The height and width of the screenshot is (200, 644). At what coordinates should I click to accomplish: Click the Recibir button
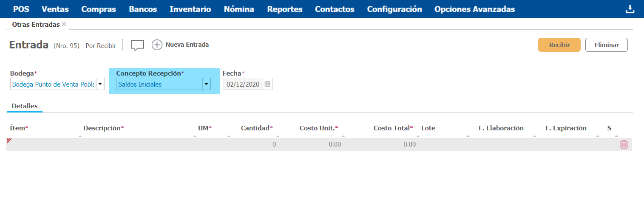(559, 45)
